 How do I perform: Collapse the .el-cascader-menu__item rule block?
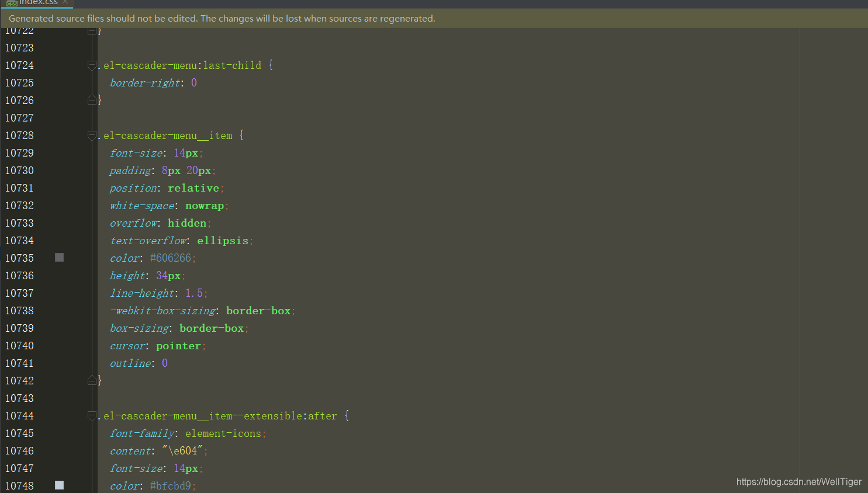92,136
